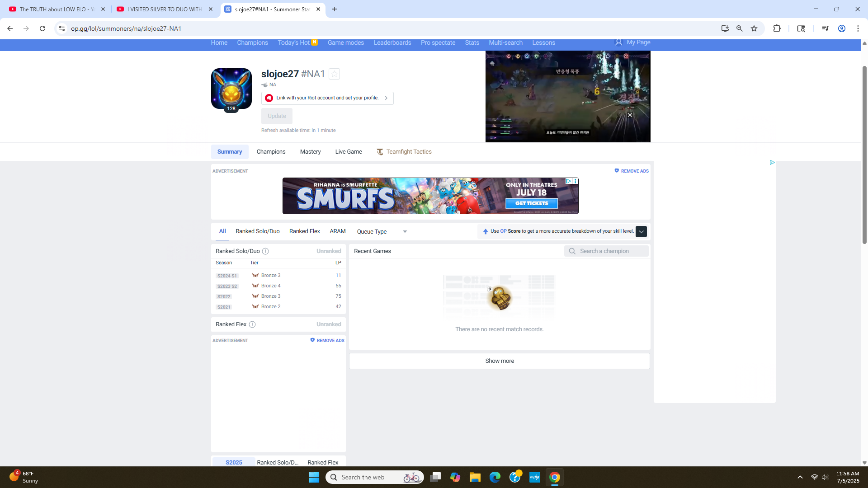Image resolution: width=868 pixels, height=488 pixels.
Task: Open Champions in top navigation
Action: point(252,42)
